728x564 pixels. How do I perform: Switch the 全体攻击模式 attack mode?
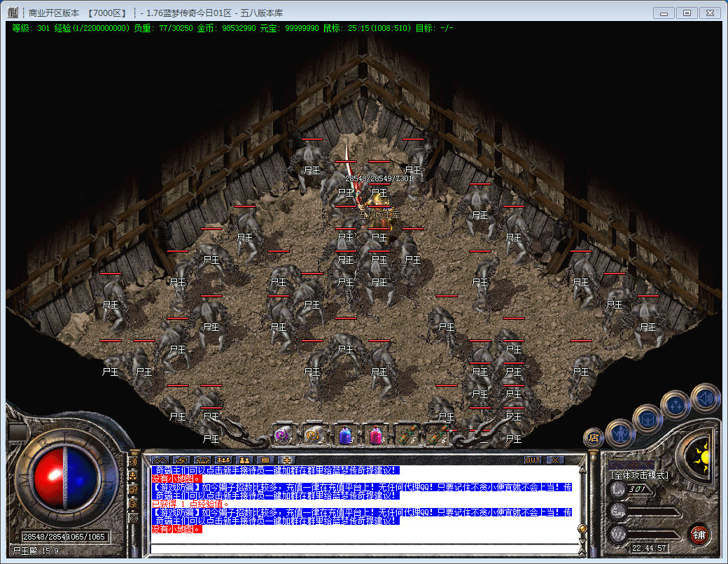coord(640,475)
